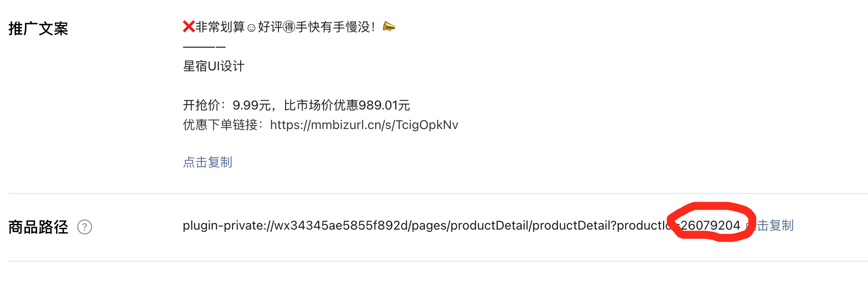Screen dimensions: 868x283
Task: Copy the promo text via 点击复制 link
Action: pos(208,162)
